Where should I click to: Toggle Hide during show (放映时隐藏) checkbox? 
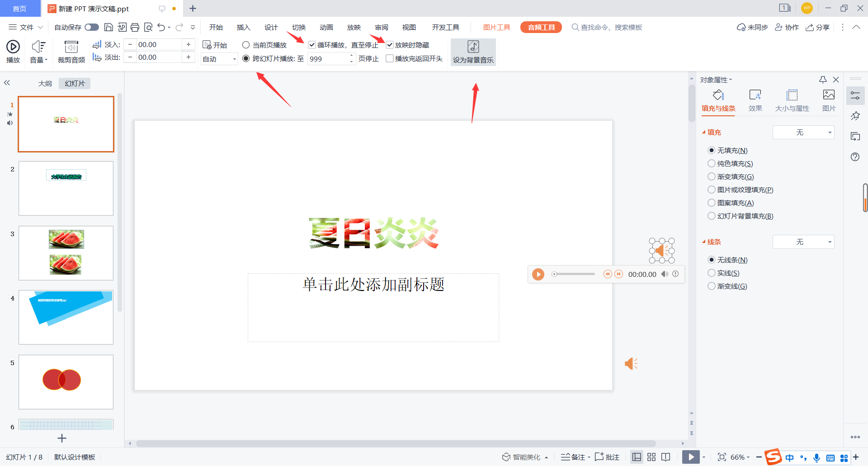390,45
